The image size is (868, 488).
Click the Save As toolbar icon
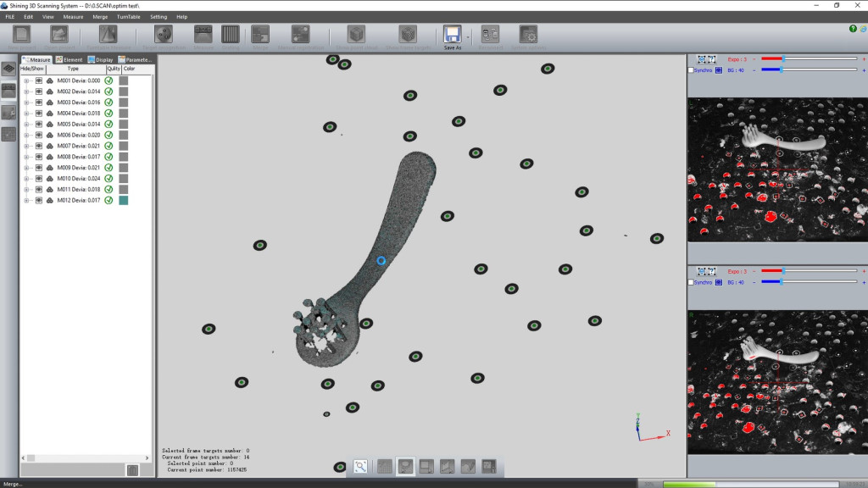click(x=452, y=34)
